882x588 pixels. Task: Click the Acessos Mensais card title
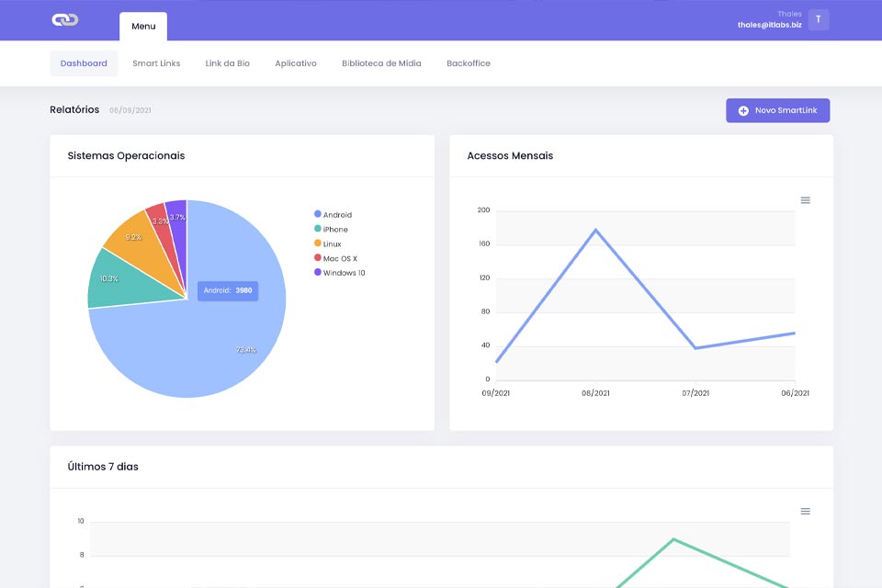(x=510, y=156)
